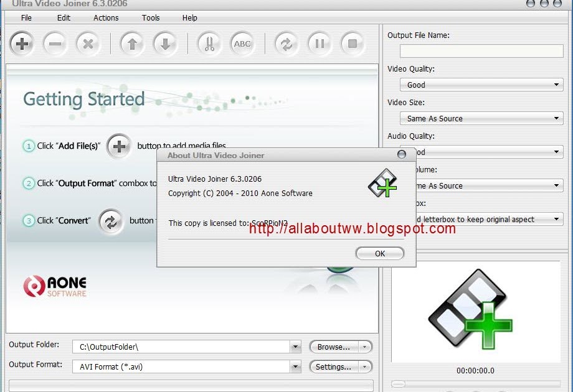The image size is (573, 392).
Task: Start conversion with the Convert arrows icon
Action: point(286,44)
